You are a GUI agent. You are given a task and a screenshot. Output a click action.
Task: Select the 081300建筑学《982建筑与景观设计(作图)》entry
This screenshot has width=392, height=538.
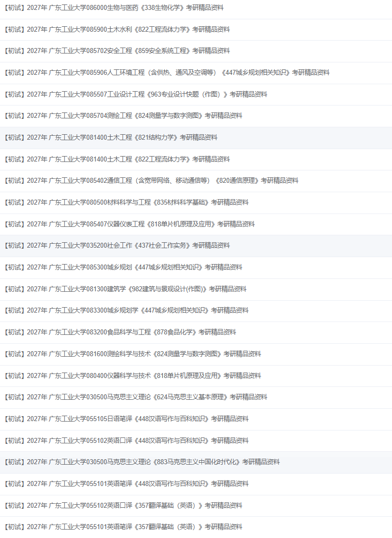point(125,289)
